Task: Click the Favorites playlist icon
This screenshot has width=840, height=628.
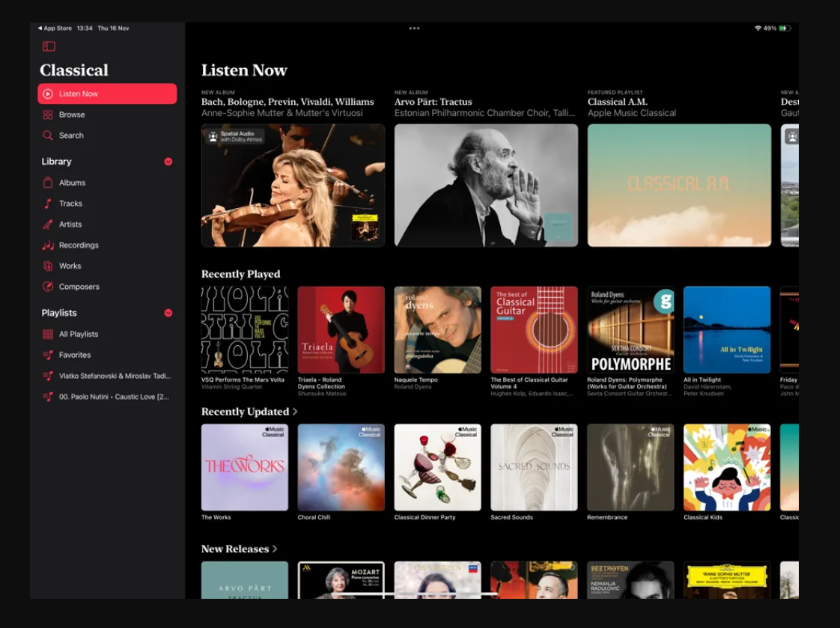Action: coord(48,355)
